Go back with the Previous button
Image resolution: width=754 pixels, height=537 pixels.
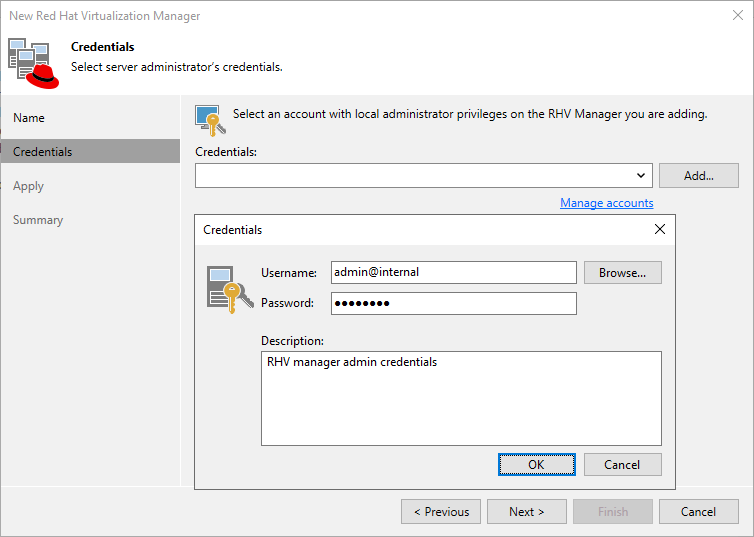(441, 511)
